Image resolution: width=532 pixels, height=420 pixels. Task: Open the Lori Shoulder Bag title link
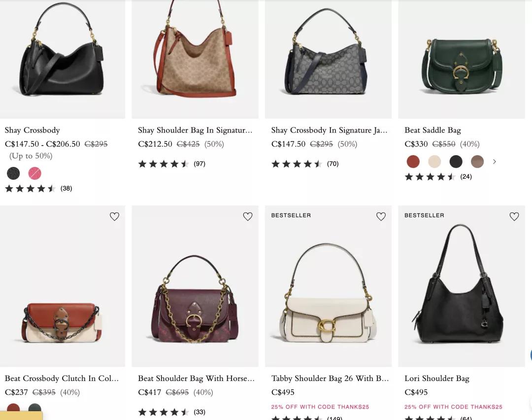436,378
